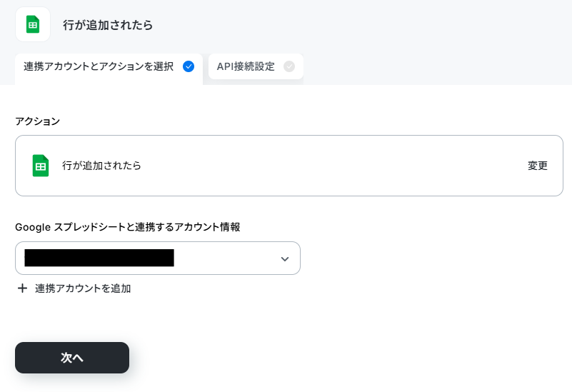Select the 連携アカウントとアクションを選択 tab
572x392 pixels.
(109, 69)
